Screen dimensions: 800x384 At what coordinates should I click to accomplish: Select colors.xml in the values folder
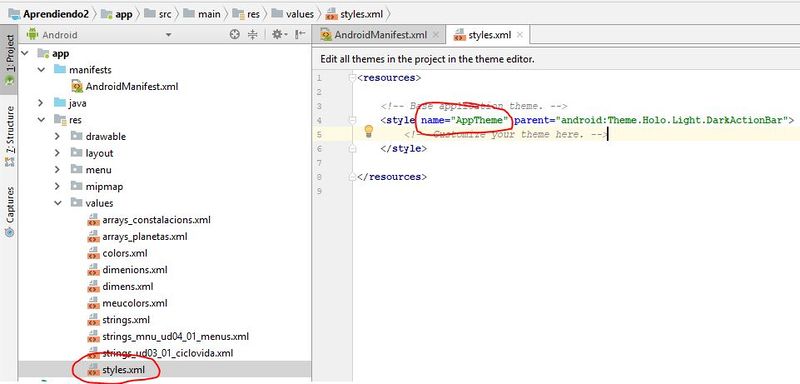(x=124, y=253)
